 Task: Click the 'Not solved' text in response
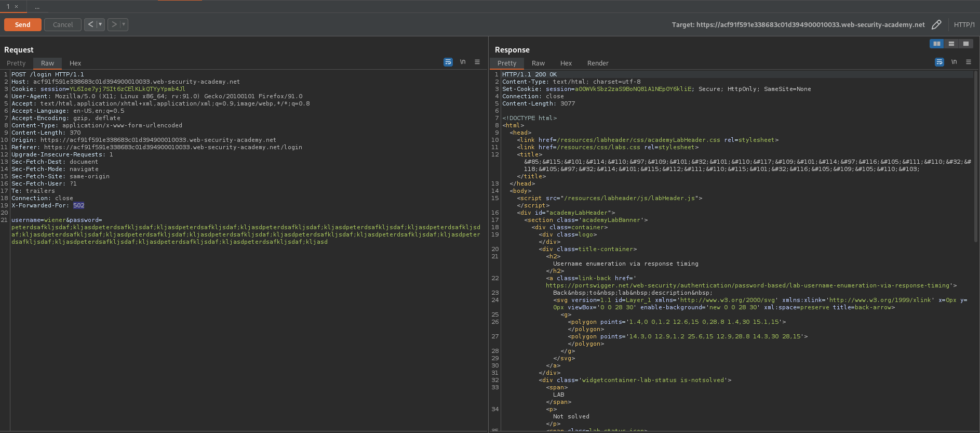(x=571, y=416)
